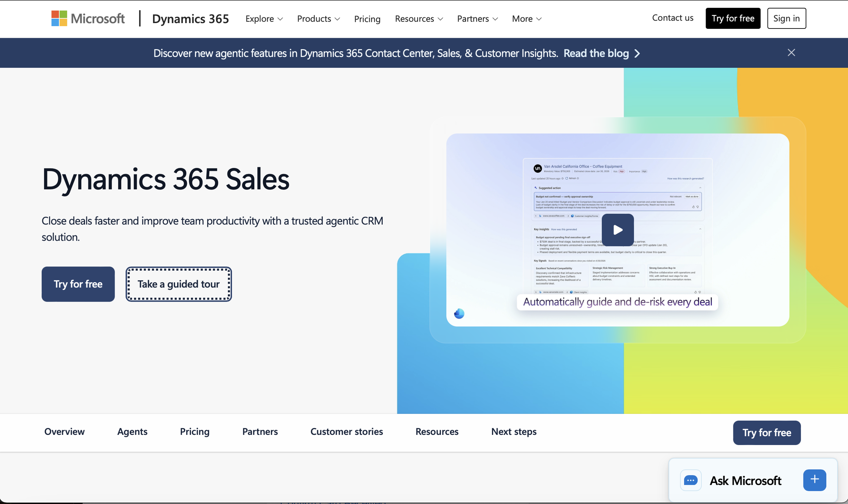This screenshot has width=848, height=504.
Task: Expand the Resources dropdown in top navigation
Action: (x=419, y=19)
